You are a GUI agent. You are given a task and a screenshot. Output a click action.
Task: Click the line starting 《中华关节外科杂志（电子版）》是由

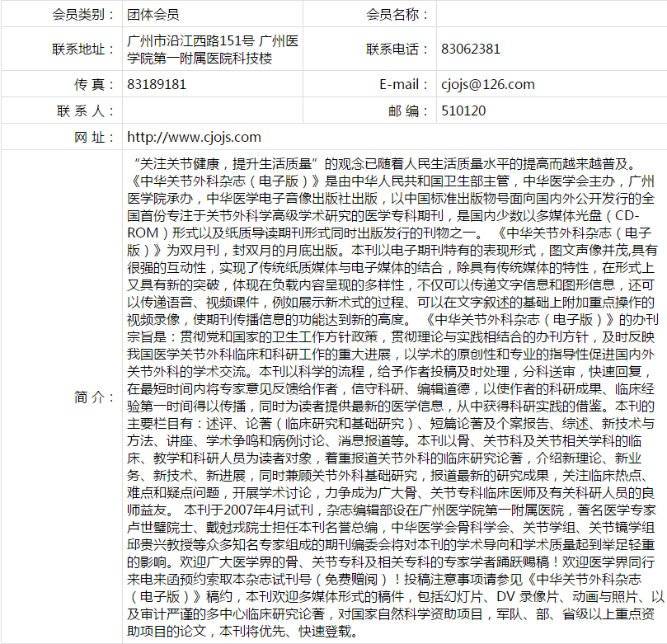[x=391, y=181]
